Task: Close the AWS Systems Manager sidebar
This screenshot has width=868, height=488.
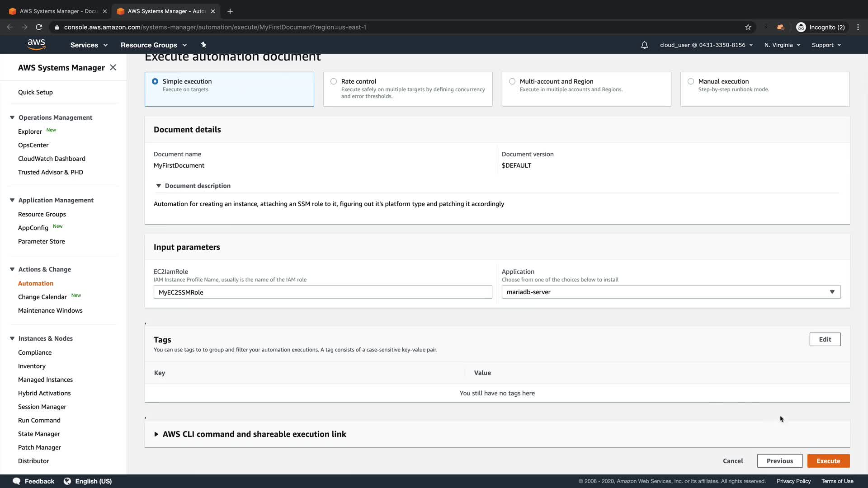Action: coord(113,67)
